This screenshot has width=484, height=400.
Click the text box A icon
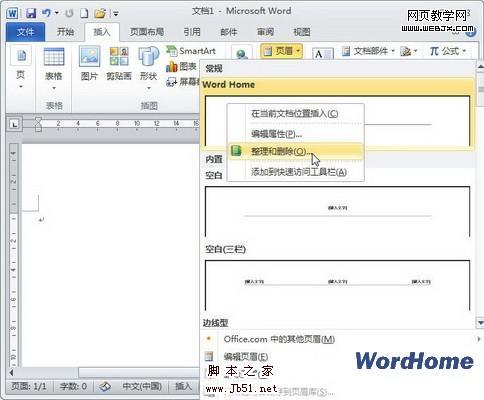click(x=322, y=54)
